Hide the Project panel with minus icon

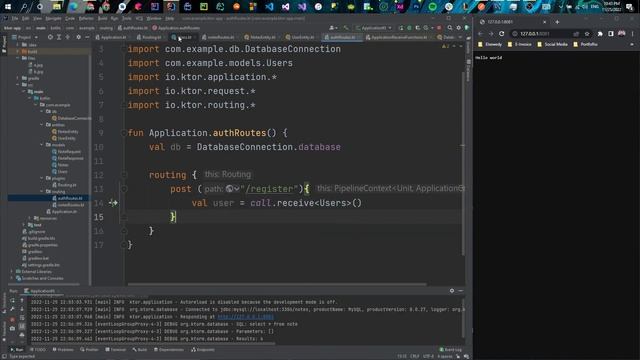tap(87, 37)
